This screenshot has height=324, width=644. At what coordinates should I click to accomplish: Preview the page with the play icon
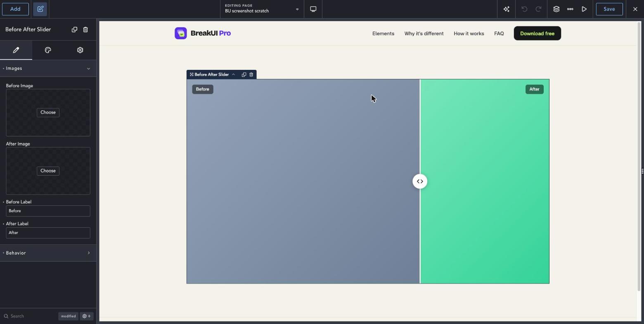[584, 9]
